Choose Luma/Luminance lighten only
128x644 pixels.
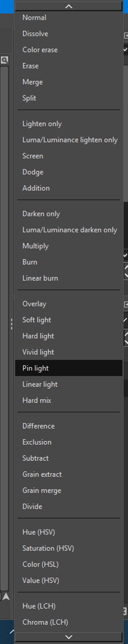coord(69,140)
